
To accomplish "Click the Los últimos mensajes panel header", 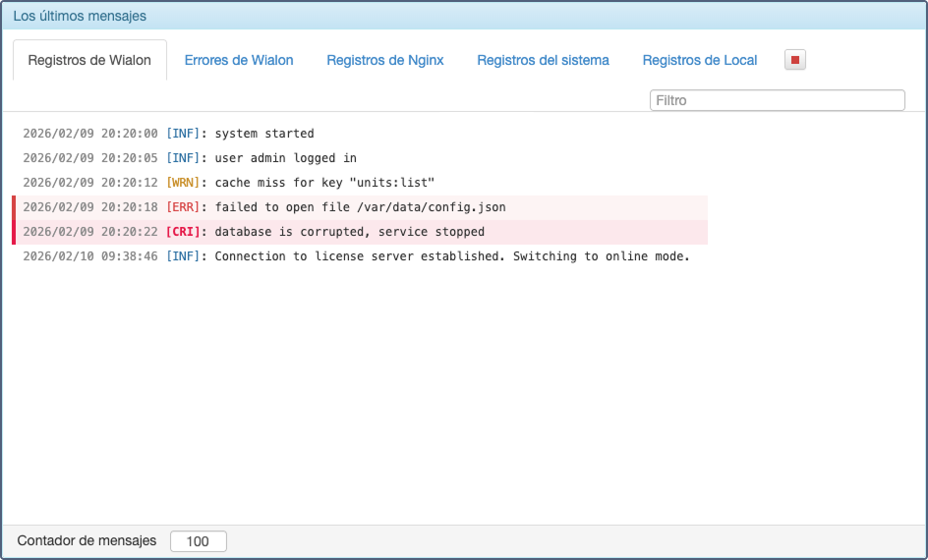I will pos(80,16).
